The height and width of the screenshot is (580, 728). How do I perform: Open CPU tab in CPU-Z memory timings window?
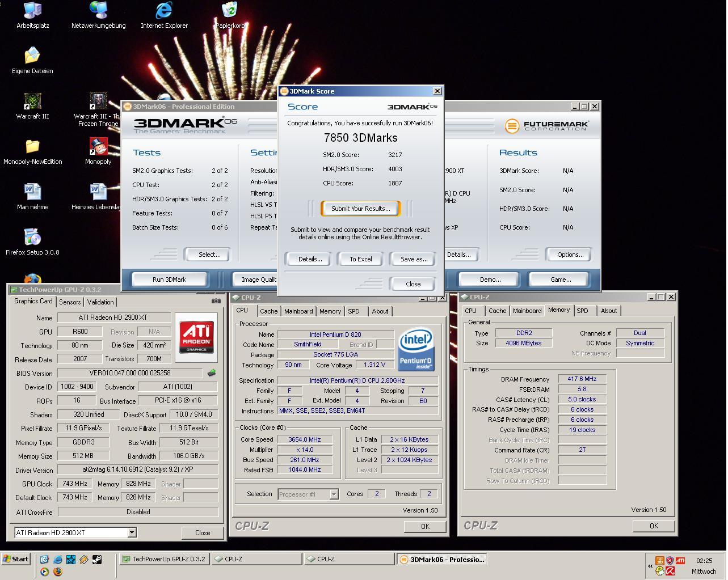[470, 311]
